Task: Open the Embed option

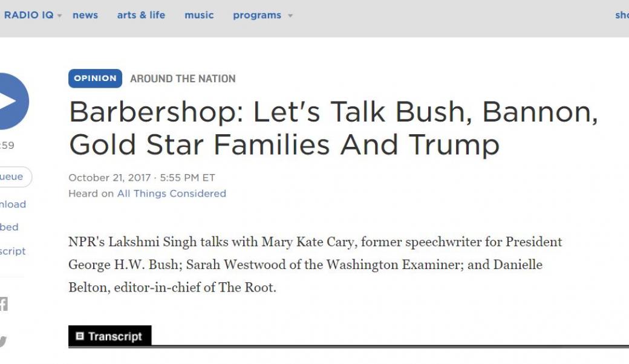Action: click(8, 227)
